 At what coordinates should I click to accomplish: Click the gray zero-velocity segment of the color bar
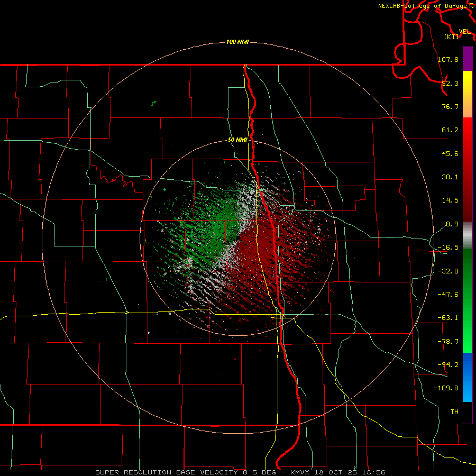[467, 235]
